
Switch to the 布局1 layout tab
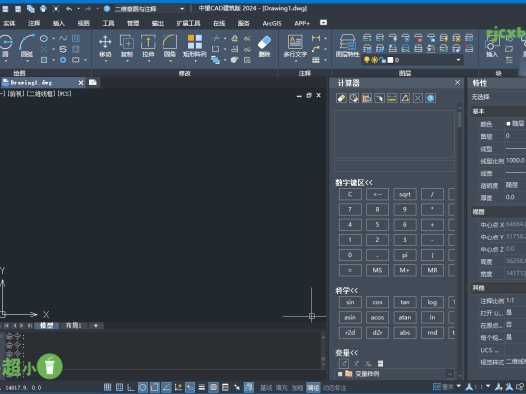pos(73,326)
